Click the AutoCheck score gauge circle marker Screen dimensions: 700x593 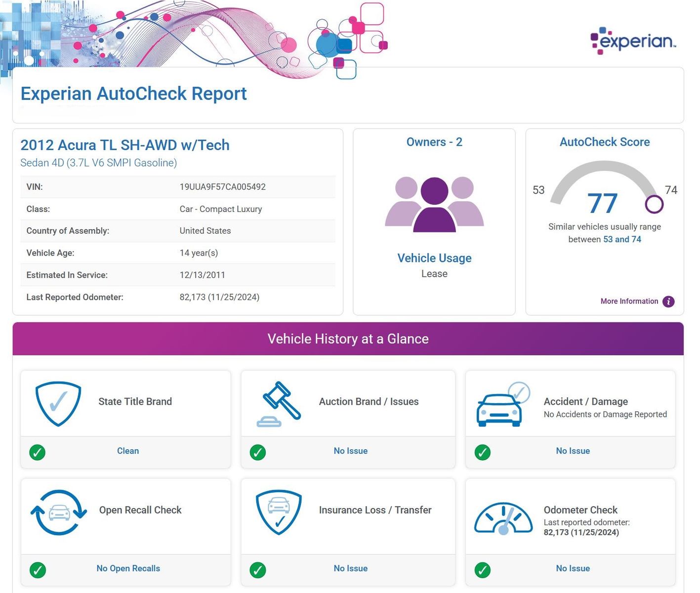654,204
